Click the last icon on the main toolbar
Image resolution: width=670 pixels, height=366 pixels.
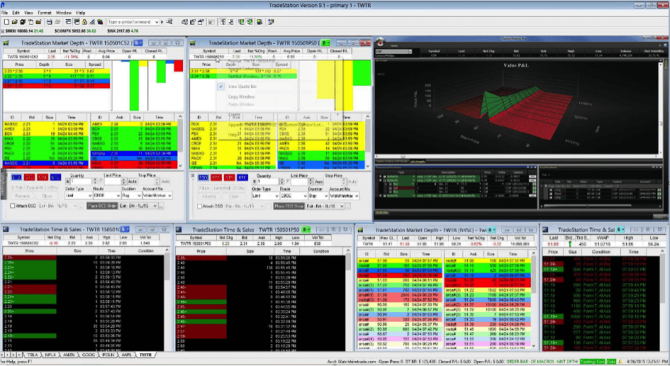point(271,22)
